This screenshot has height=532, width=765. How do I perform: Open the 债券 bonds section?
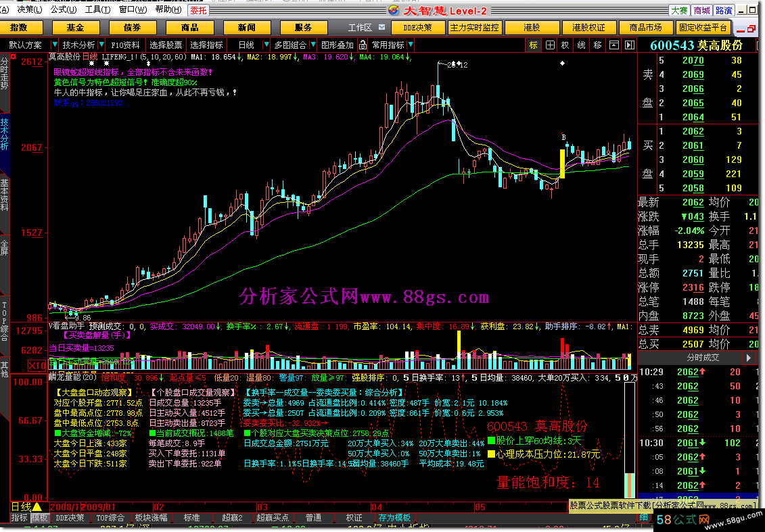133,27
